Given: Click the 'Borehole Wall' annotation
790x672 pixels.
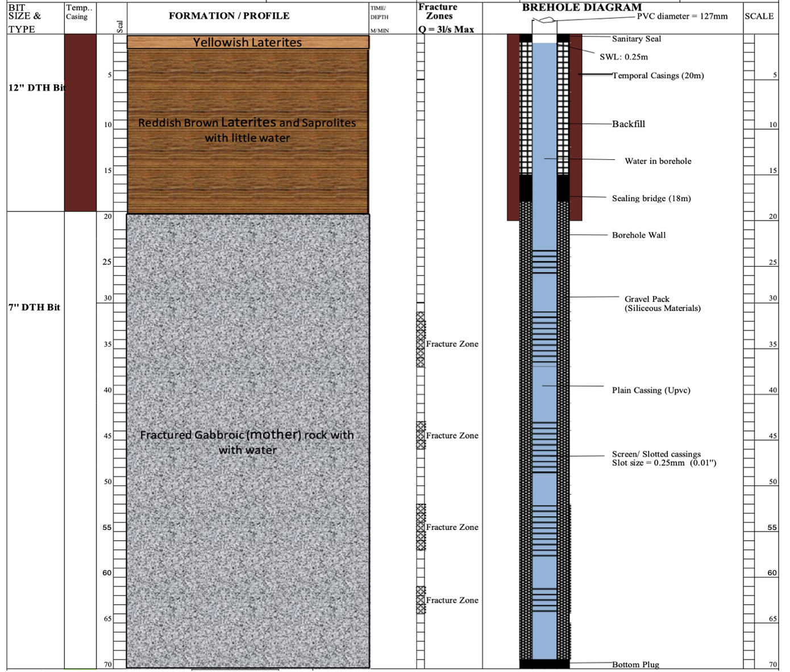Looking at the screenshot, I should (x=639, y=235).
